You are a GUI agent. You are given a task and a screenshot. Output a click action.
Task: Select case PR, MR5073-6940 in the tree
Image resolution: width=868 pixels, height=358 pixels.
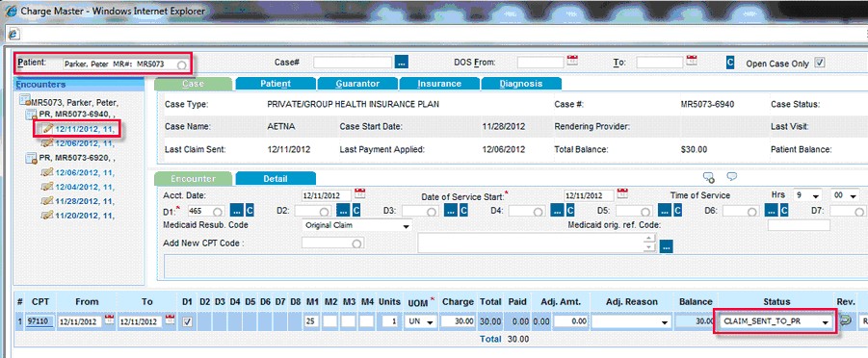[77, 114]
